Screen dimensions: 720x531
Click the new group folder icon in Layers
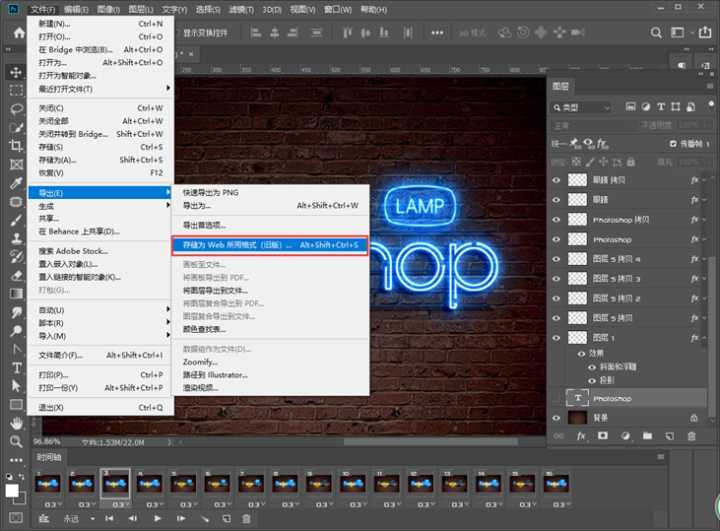[647, 436]
